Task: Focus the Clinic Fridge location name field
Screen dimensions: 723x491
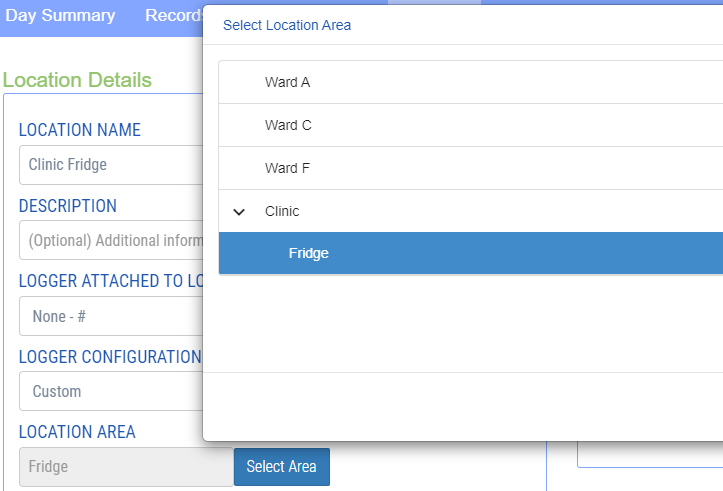Action: (x=110, y=165)
